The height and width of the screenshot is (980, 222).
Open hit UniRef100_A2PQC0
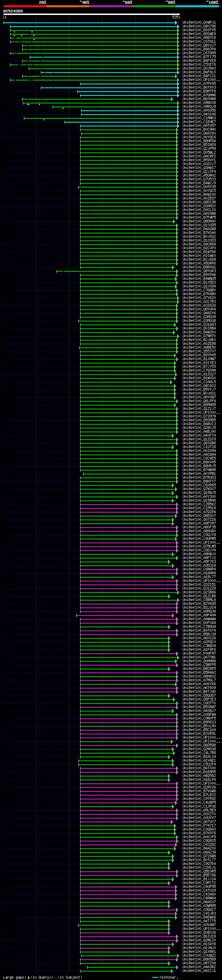coord(199,642)
